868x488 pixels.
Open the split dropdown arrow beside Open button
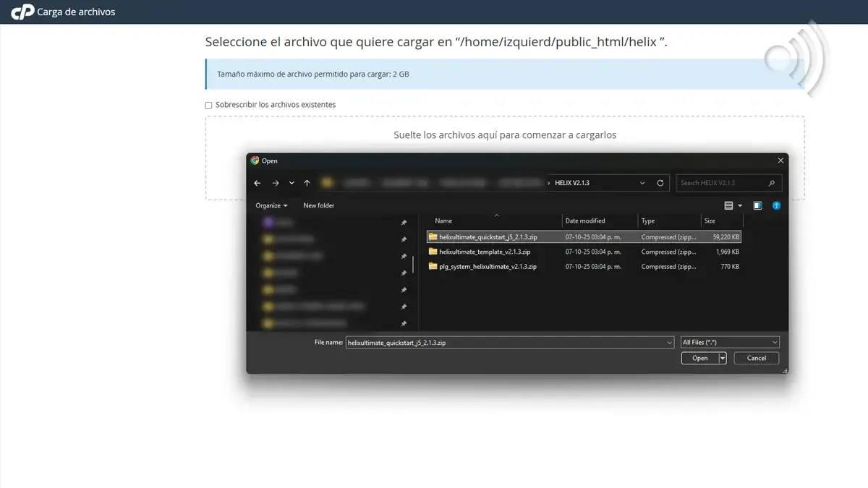pos(721,358)
